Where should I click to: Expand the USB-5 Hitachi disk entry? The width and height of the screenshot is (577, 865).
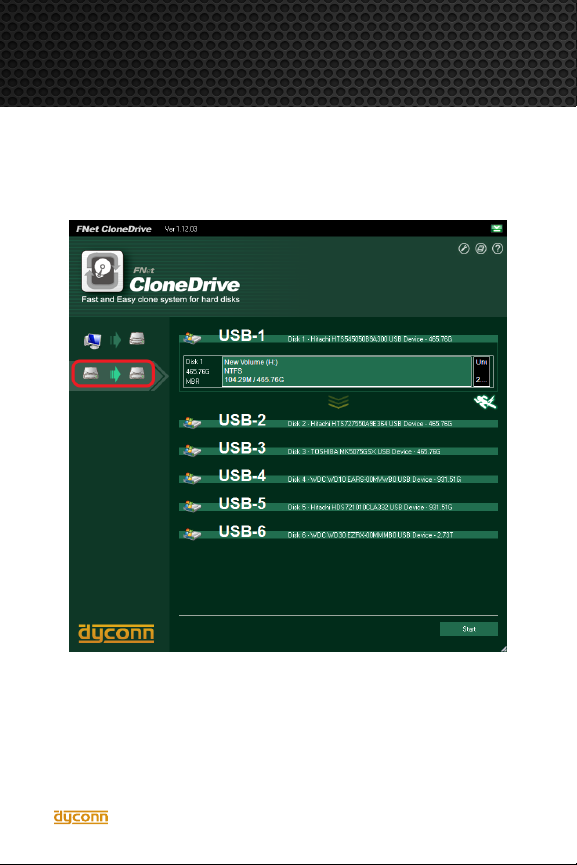338,506
